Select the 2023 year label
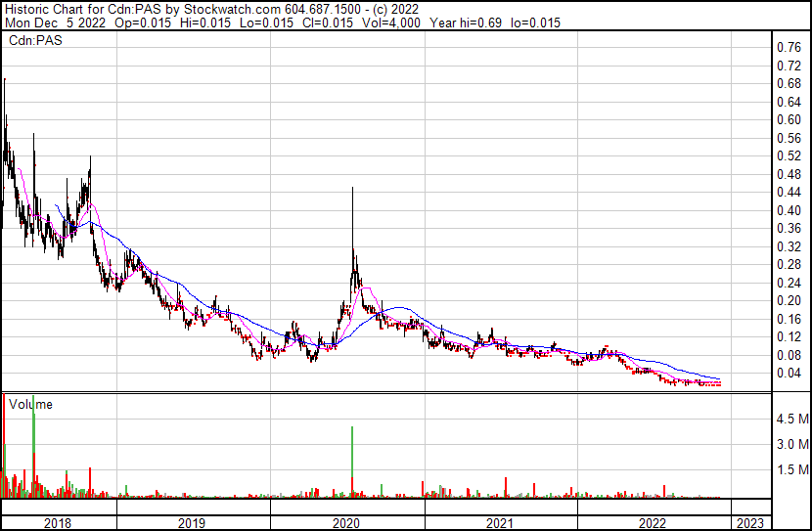The height and width of the screenshot is (531, 812). tap(749, 523)
